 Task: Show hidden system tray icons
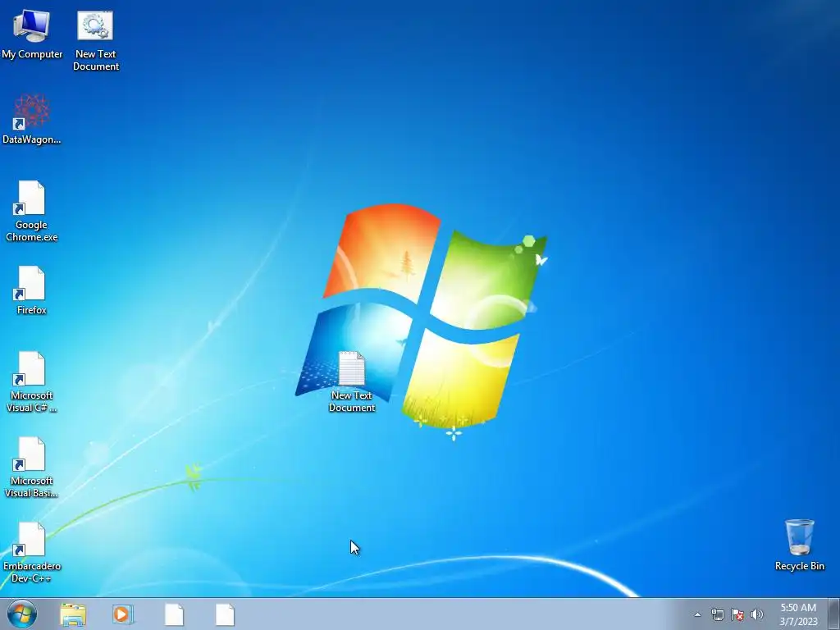pyautogui.click(x=697, y=614)
